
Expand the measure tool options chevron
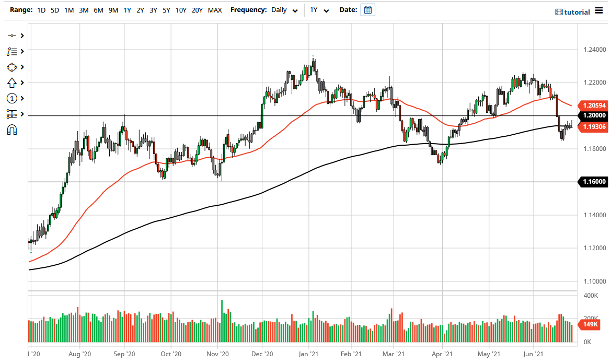22,114
